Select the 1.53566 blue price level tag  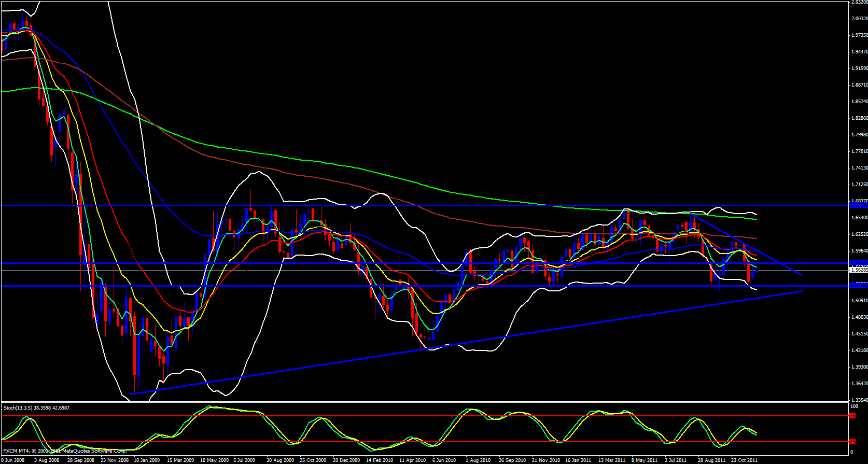858,285
